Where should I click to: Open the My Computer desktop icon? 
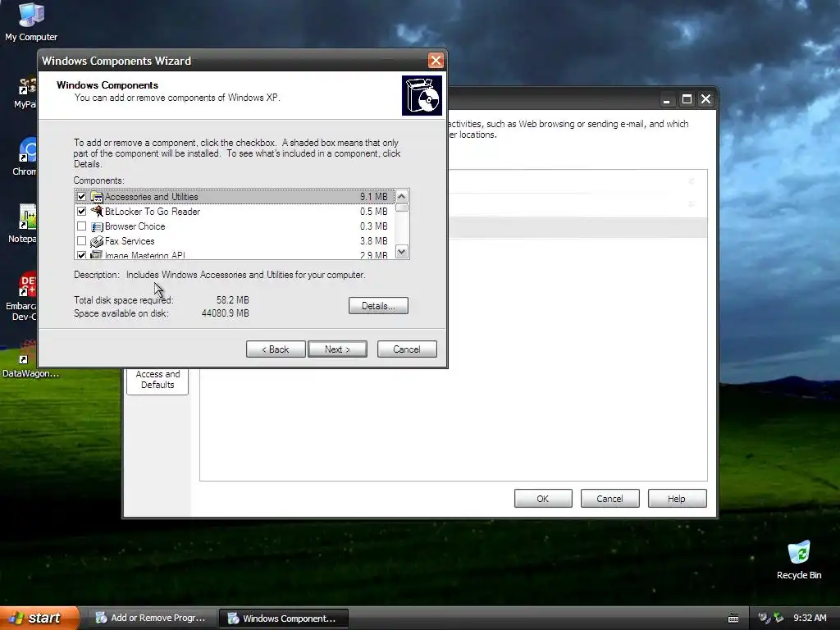[31, 21]
